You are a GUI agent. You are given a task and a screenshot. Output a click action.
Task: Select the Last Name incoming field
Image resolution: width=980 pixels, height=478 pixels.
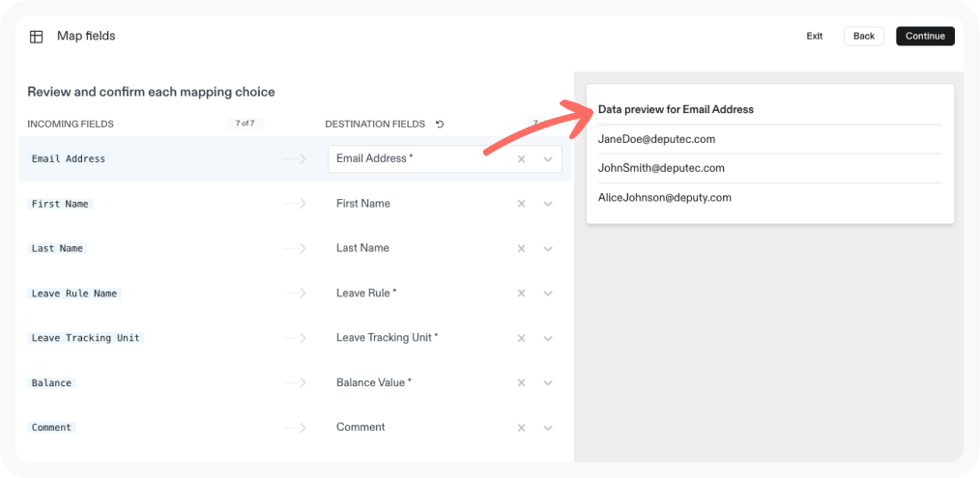(57, 248)
